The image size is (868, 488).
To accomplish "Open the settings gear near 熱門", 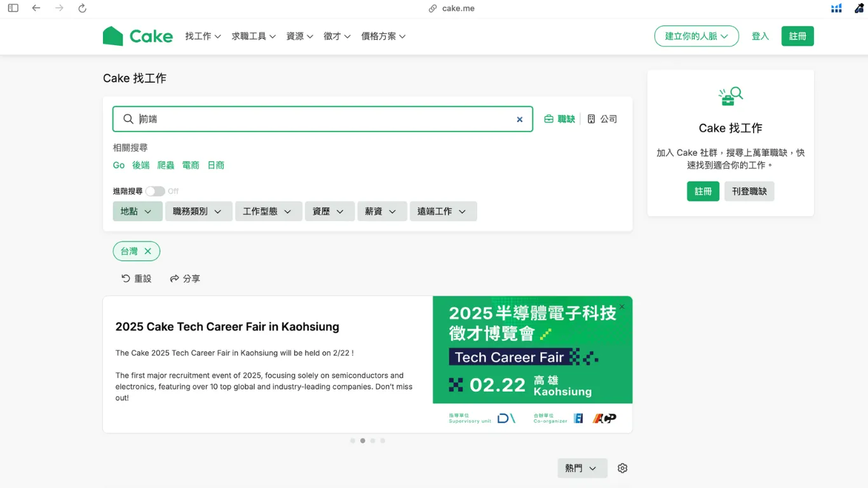I will pos(622,468).
